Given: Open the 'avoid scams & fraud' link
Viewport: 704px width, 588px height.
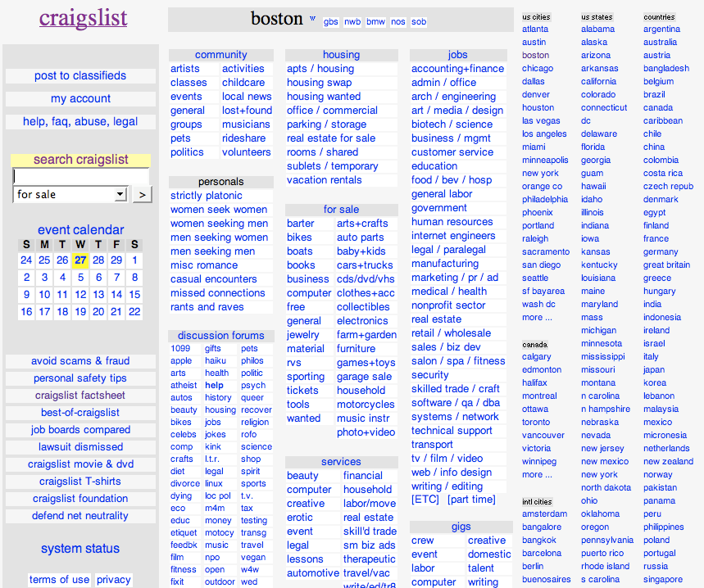Looking at the screenshot, I should tap(80, 361).
